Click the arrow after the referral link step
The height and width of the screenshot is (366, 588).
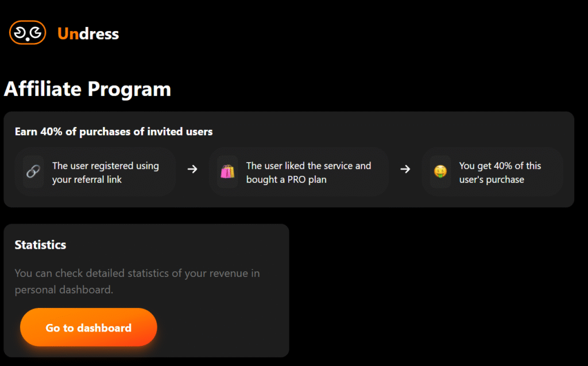(192, 169)
